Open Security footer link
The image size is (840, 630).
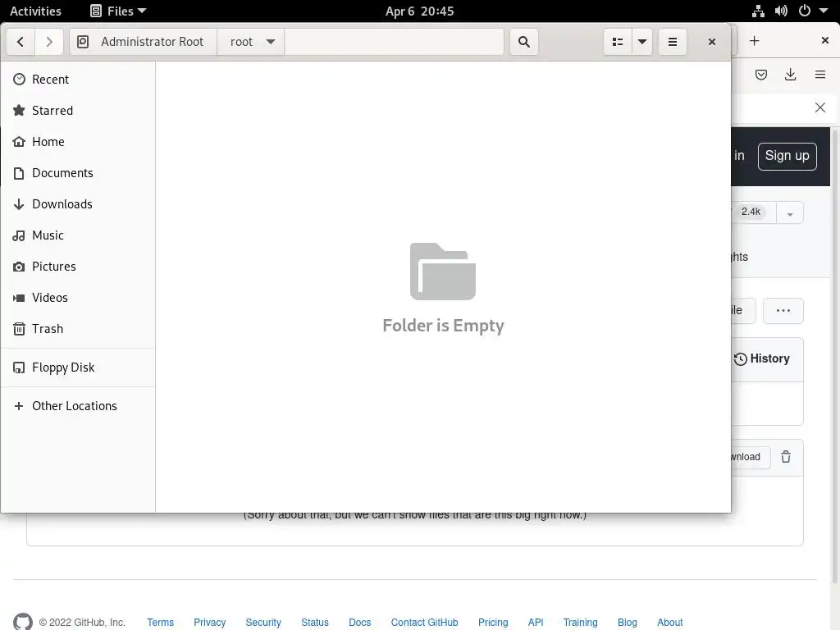tap(263, 622)
